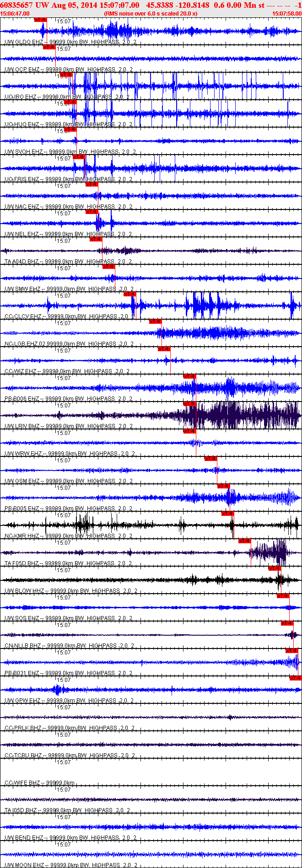This screenshot has height=868, width=302.
Task: Select the UW NEL EHZ trace label
Action: pos(68,234)
